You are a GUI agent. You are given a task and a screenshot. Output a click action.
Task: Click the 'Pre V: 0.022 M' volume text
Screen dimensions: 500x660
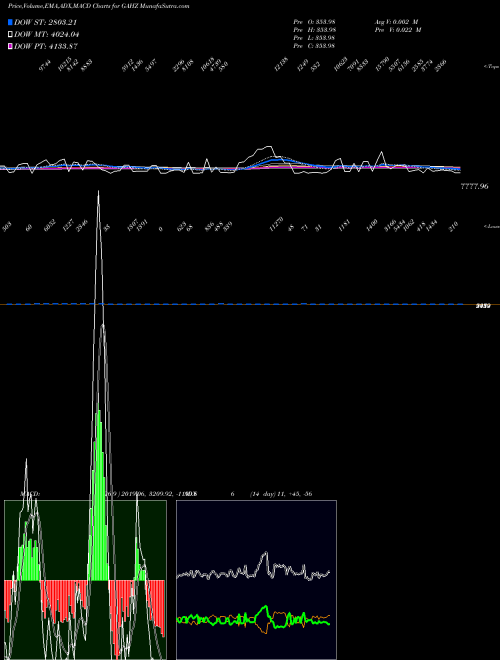[x=398, y=30]
